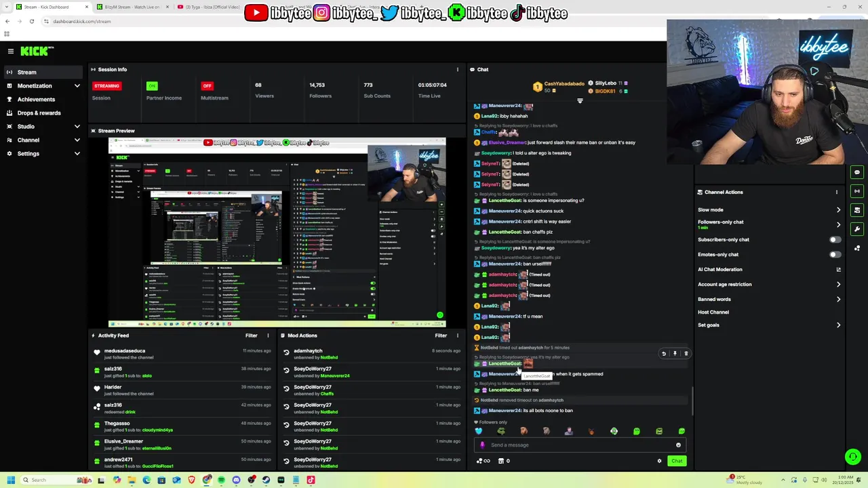
Task: Click the broadcast signal sidebar icon
Action: tap(857, 191)
